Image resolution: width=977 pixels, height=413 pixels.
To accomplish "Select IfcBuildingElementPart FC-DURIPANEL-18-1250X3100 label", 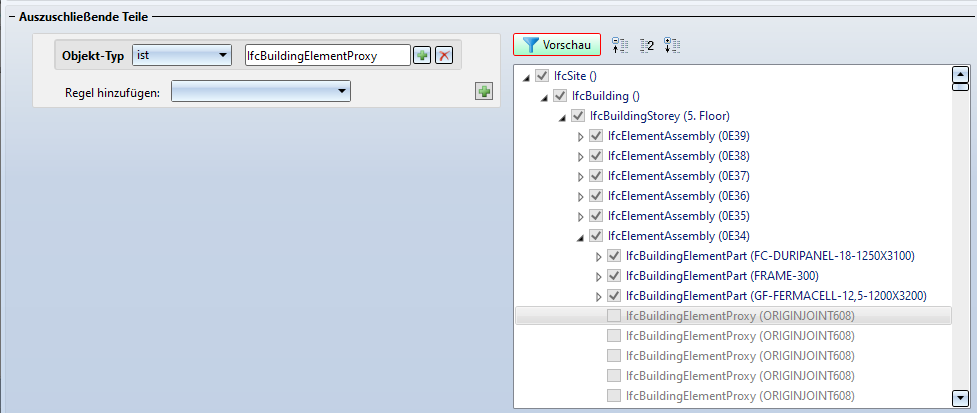I will (770, 256).
